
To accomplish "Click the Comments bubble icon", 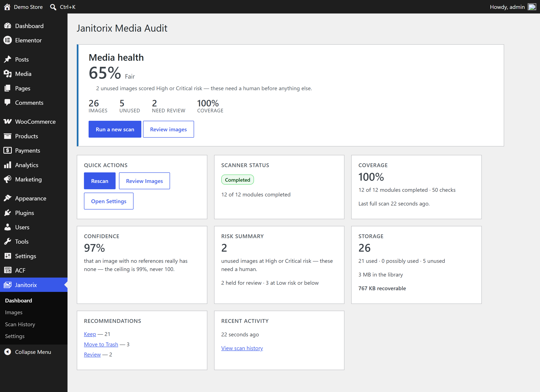I will [x=8, y=102].
